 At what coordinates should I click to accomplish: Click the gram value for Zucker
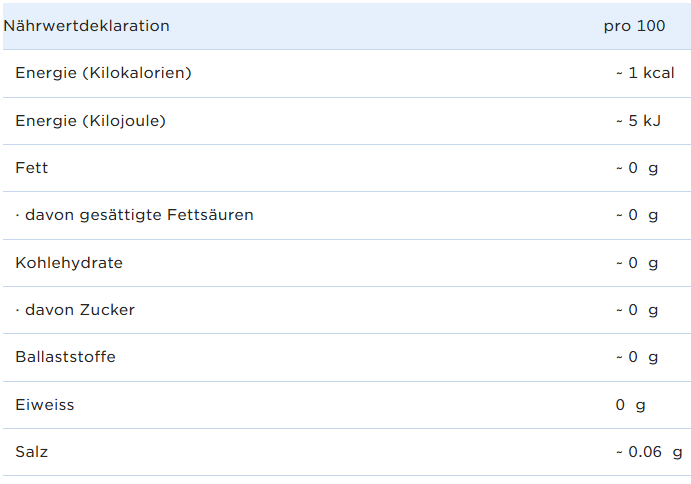pyautogui.click(x=637, y=310)
